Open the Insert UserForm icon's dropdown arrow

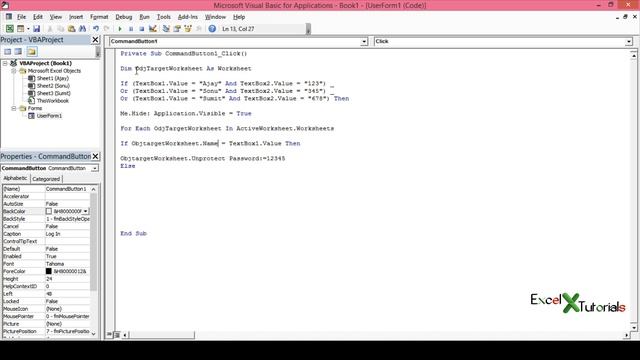(28, 29)
